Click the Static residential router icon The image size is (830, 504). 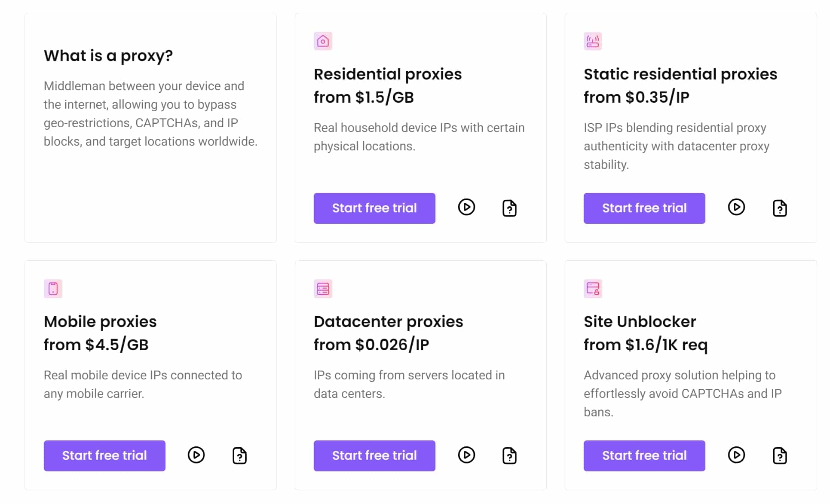tap(593, 41)
